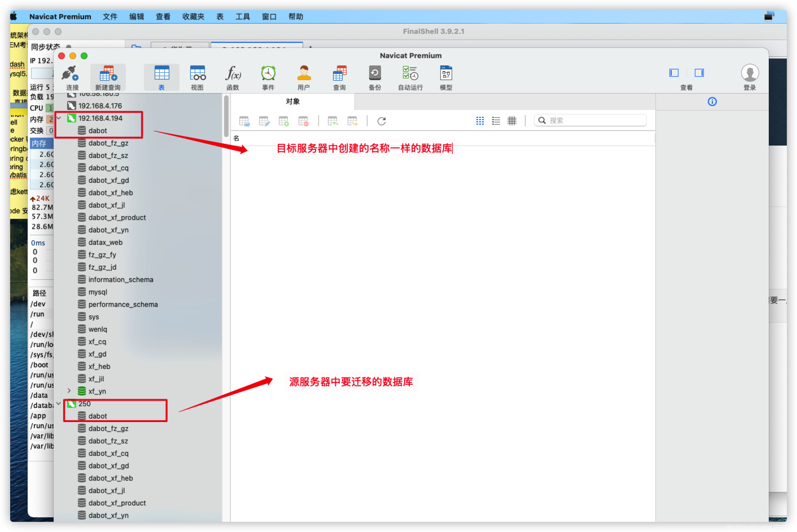This screenshot has height=532, width=797.
Task: Open the View (视图) objects icon
Action: click(197, 78)
